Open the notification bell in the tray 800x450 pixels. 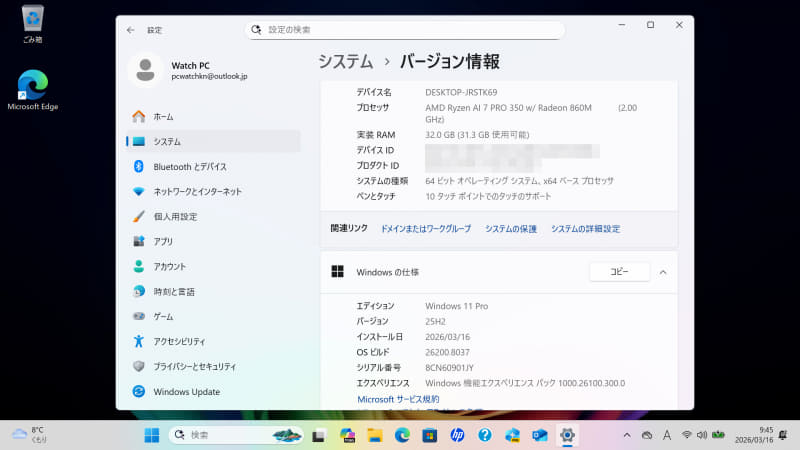pyautogui.click(x=783, y=435)
